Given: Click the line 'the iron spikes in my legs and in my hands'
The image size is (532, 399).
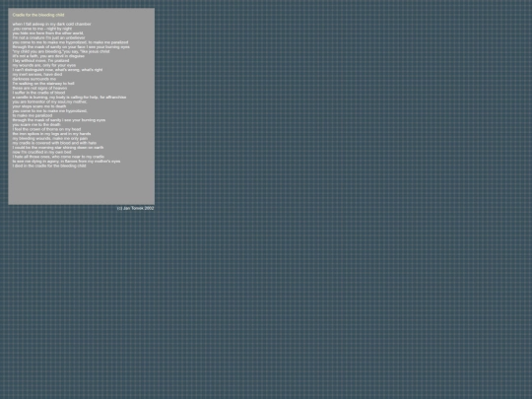Looking at the screenshot, I should pyautogui.click(x=51, y=134).
